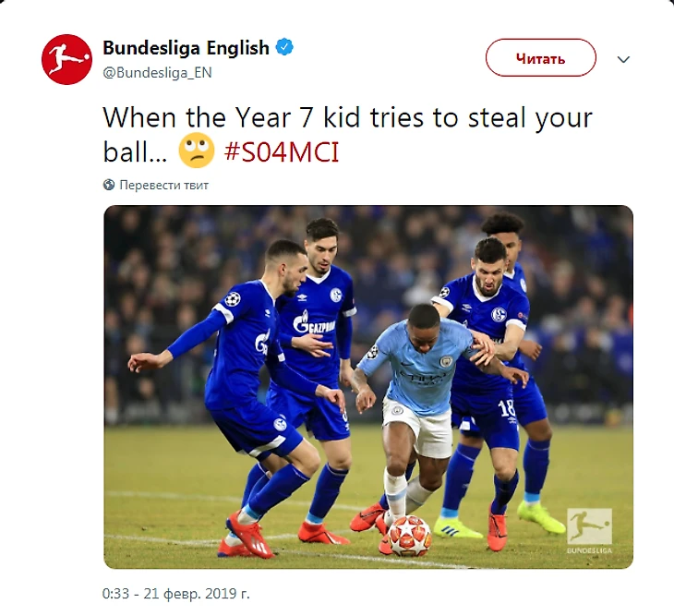Open the Bundesliga profile avatar
This screenshot has height=616, width=674.
point(66,59)
